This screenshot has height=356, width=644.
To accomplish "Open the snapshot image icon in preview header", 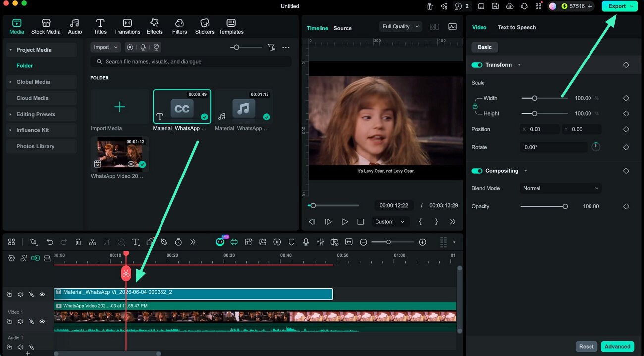I will 452,27.
